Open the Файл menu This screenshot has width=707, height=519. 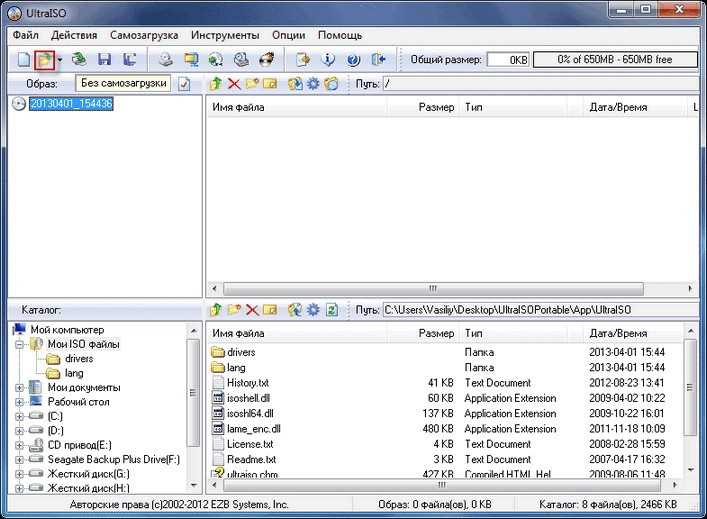(x=26, y=35)
